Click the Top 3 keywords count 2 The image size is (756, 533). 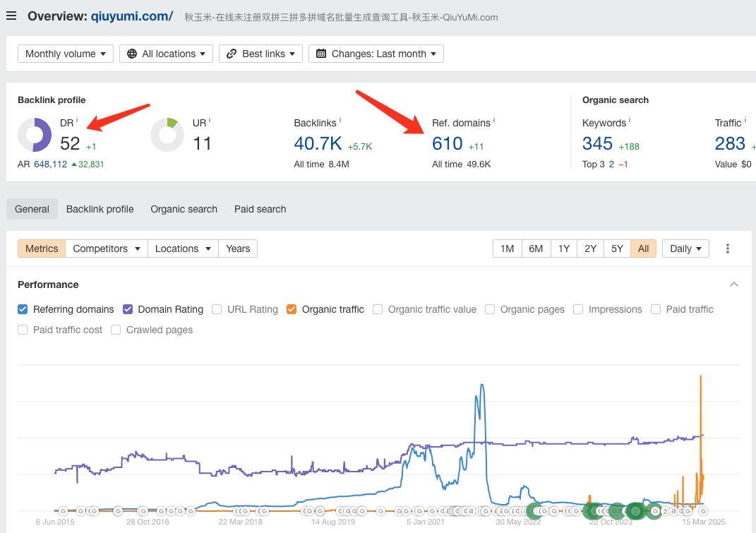tap(611, 164)
